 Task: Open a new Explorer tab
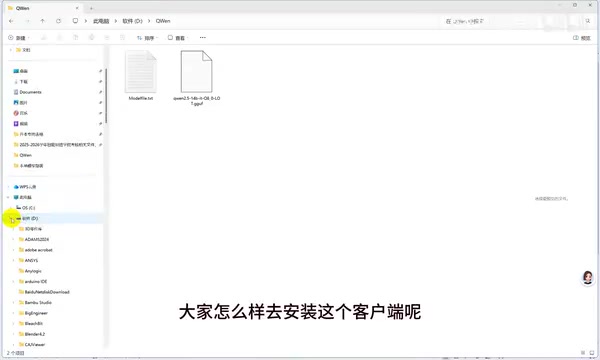(91, 8)
